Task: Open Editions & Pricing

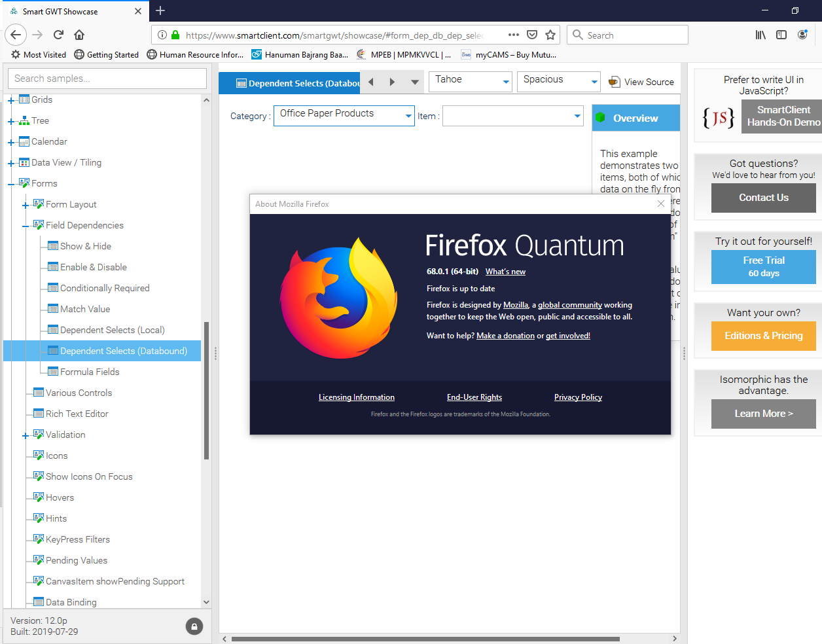Action: (764, 336)
